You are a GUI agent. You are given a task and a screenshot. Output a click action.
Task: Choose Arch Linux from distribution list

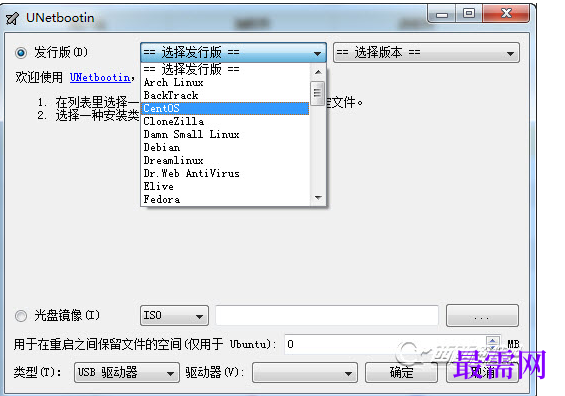tap(225, 83)
